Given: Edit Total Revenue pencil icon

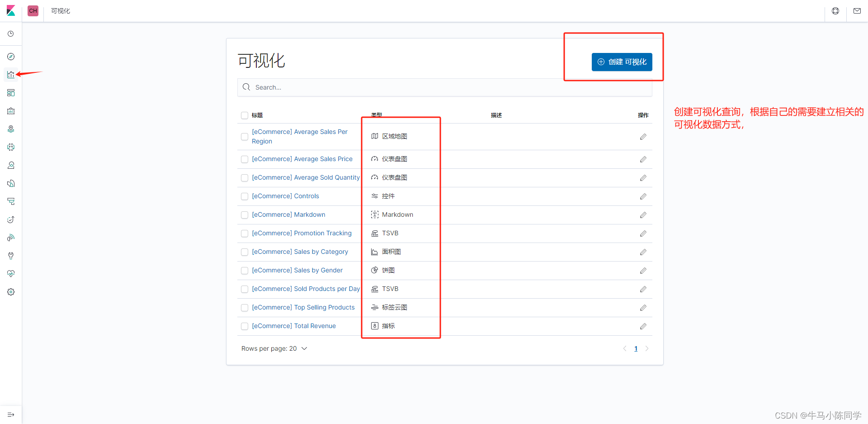Looking at the screenshot, I should click(x=643, y=326).
